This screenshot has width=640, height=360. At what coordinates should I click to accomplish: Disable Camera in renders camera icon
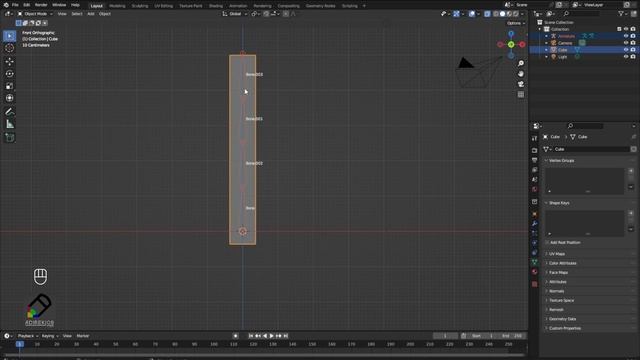[633, 43]
